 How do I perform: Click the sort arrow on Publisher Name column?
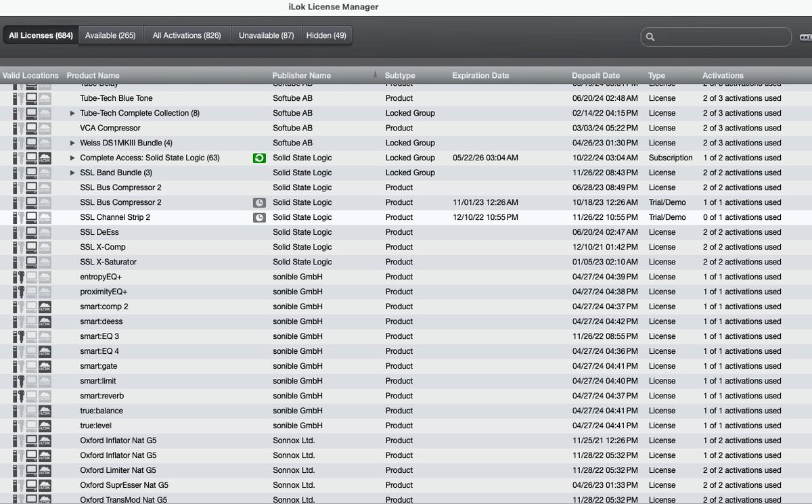click(x=375, y=75)
